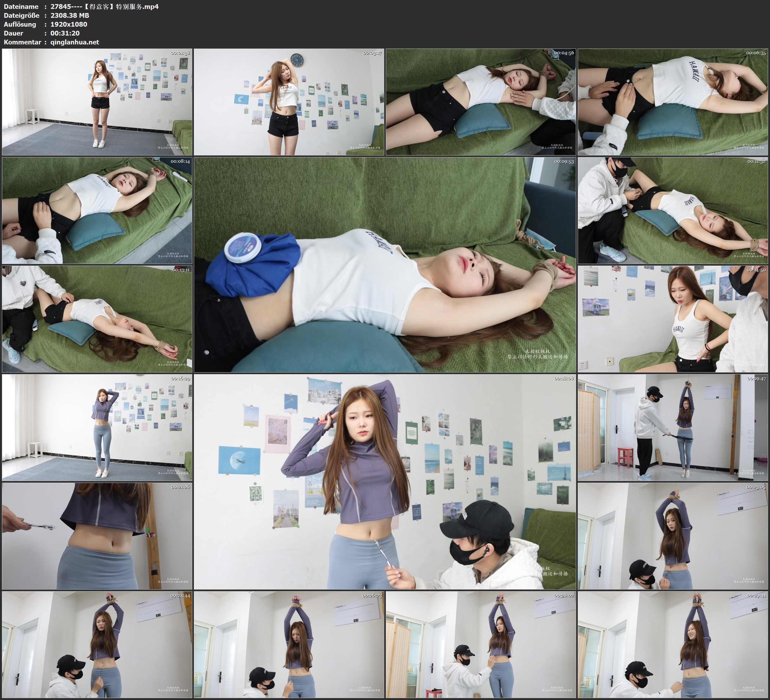Click the close-up thumbnail stamped 00:21:26
The height and width of the screenshot is (700, 770).
[97, 536]
